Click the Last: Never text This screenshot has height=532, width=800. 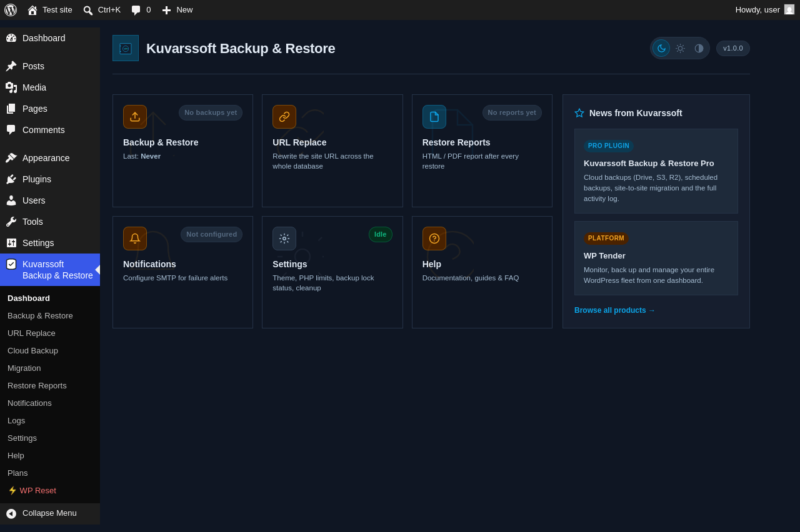(x=142, y=156)
